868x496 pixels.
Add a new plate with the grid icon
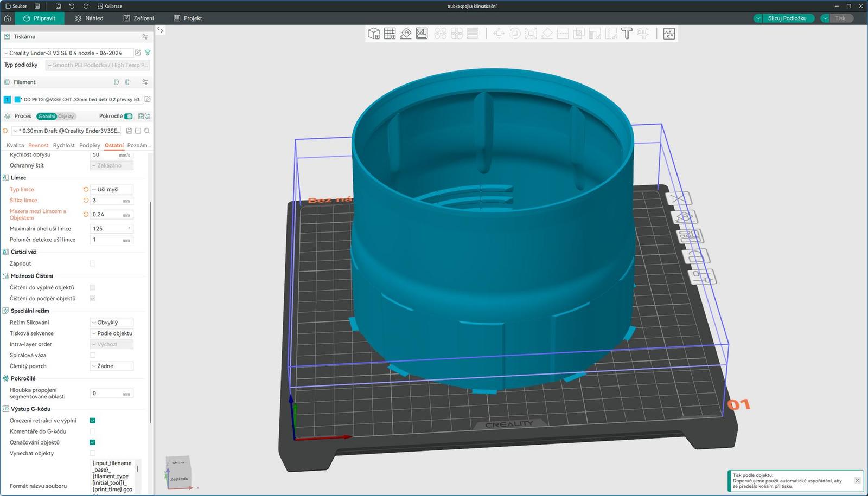pos(390,34)
